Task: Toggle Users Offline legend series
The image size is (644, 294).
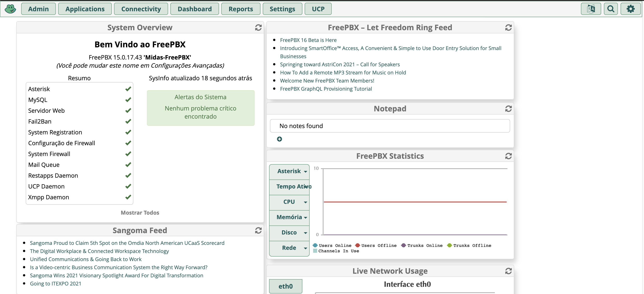Action: click(x=376, y=246)
